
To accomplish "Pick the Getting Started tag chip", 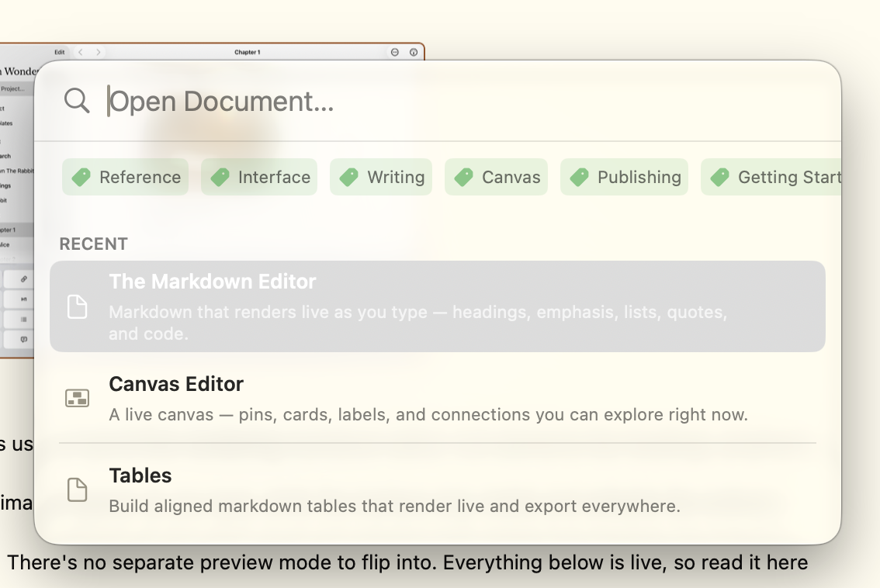I will [x=771, y=178].
